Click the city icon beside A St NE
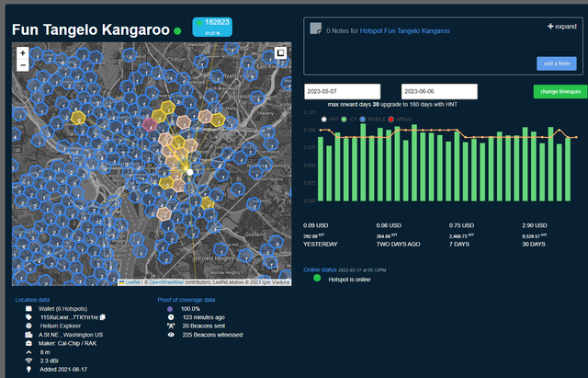 click(28, 335)
